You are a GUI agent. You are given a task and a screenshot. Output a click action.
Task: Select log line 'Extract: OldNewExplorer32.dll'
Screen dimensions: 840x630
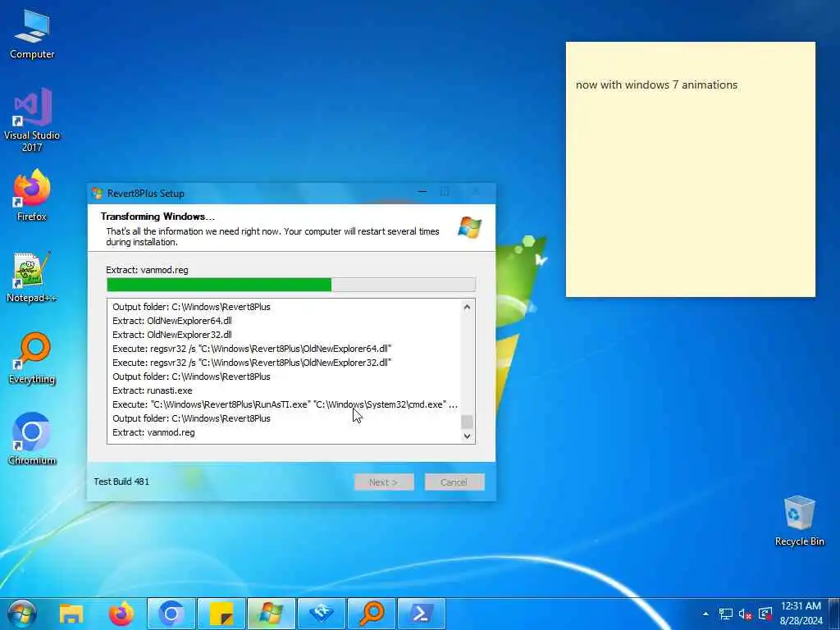coord(172,335)
